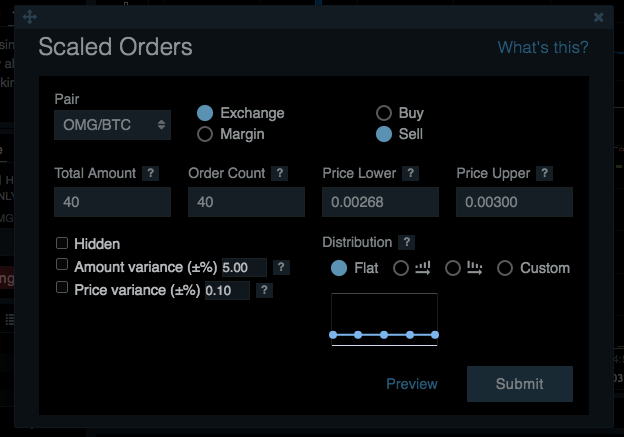Choose the Custom distribution option
Viewport: 624px width, 437px height.
(x=505, y=268)
